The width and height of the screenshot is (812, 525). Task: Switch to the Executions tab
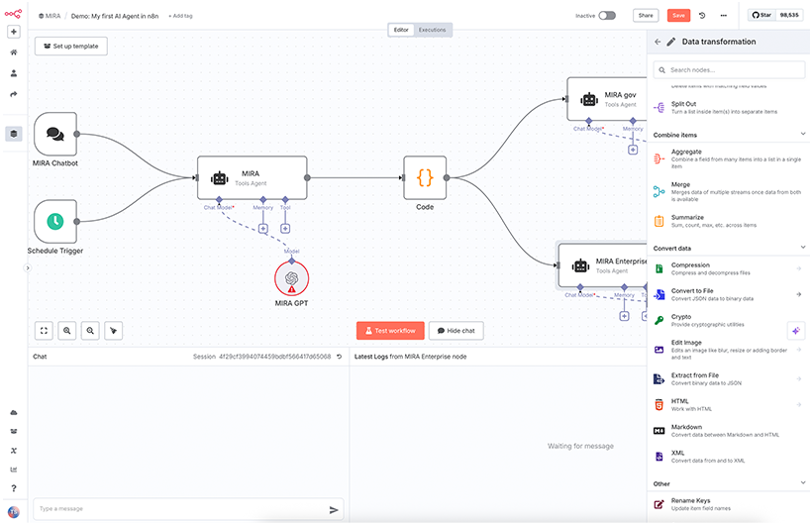[x=432, y=30]
